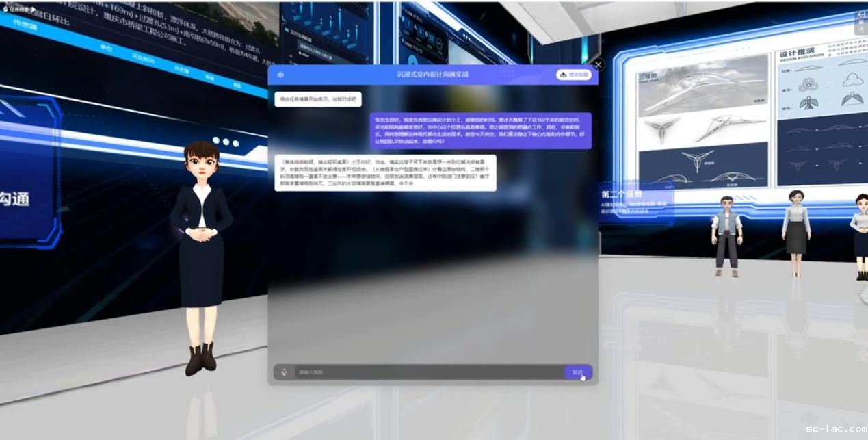Screen dimensions: 868x440
Task: Click the three-dot indicator above the avatar
Action: coord(226,142)
